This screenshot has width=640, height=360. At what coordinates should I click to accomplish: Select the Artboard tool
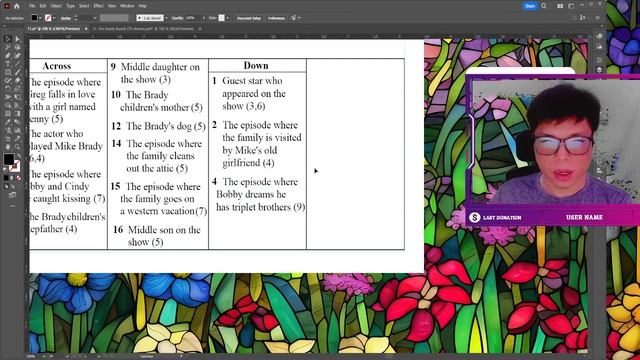[8, 139]
